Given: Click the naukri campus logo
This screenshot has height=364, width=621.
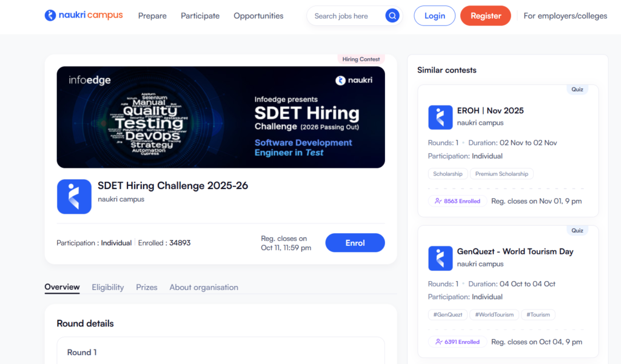Looking at the screenshot, I should pos(84,16).
